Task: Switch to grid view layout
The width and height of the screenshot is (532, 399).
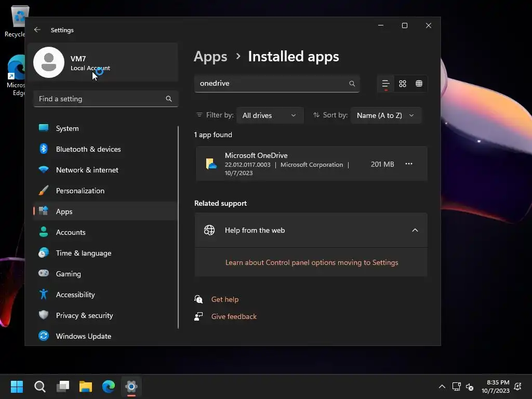Action: 403,84
